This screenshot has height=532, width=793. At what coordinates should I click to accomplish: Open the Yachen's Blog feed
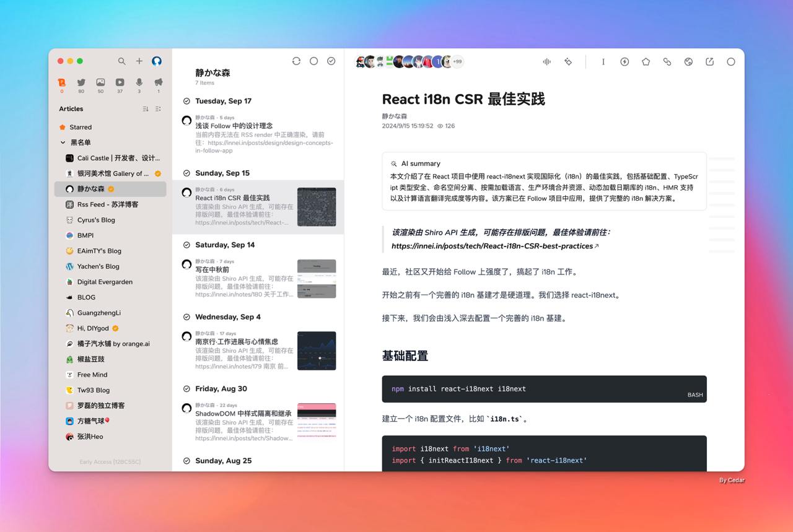(x=110, y=266)
